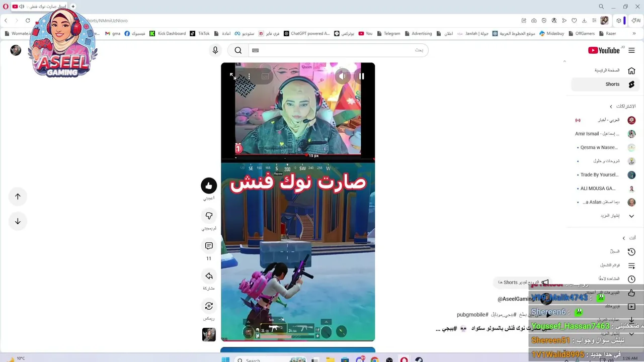Open Kick Dashboard bookmark
Viewport: 644px width, 362px height.
[x=168, y=34]
